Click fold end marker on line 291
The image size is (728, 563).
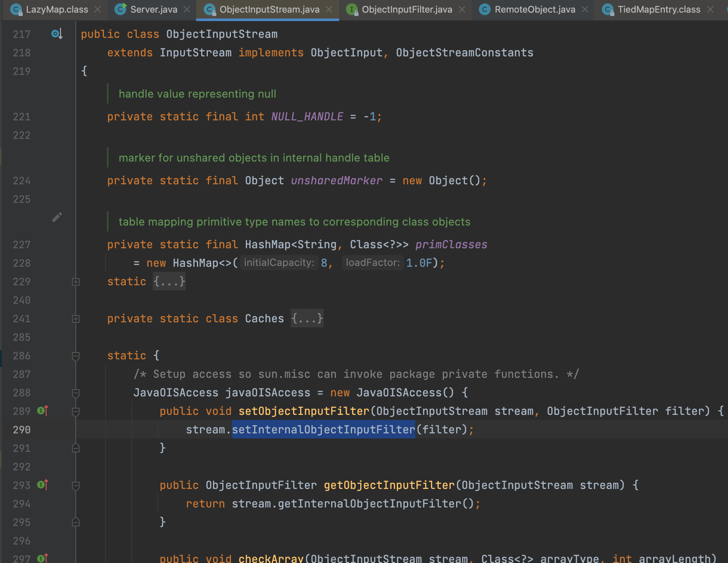pyautogui.click(x=76, y=448)
